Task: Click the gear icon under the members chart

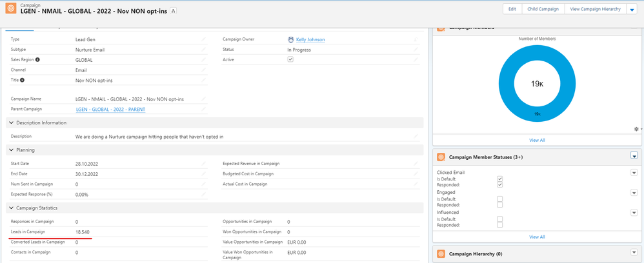Action: click(636, 129)
